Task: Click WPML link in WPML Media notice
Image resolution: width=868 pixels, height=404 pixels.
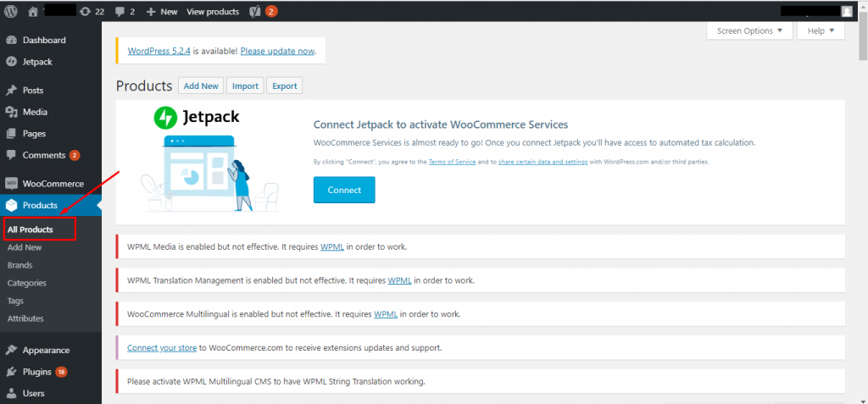Action: pyautogui.click(x=332, y=246)
